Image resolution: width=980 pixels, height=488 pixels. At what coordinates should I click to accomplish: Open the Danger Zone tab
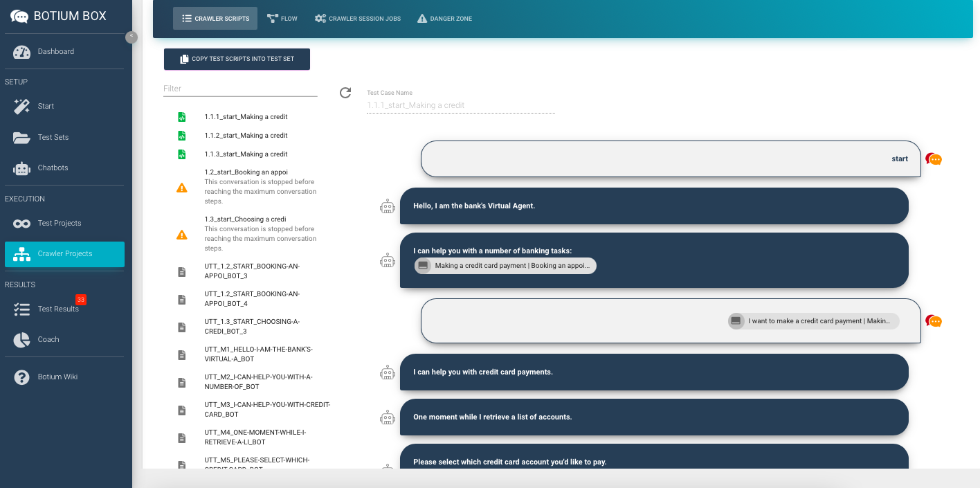(444, 19)
